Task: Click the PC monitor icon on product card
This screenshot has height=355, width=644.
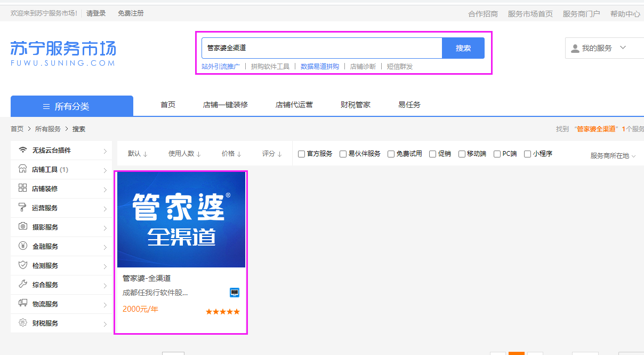Action: pos(235,293)
